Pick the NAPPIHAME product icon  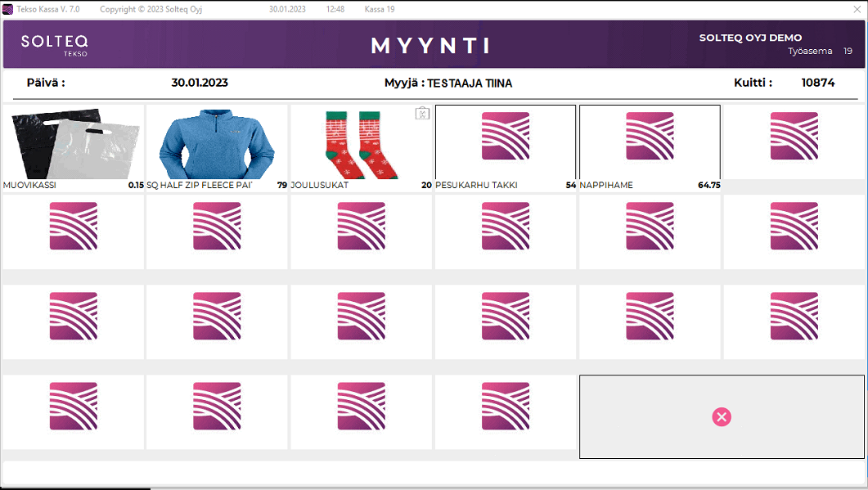(x=650, y=136)
